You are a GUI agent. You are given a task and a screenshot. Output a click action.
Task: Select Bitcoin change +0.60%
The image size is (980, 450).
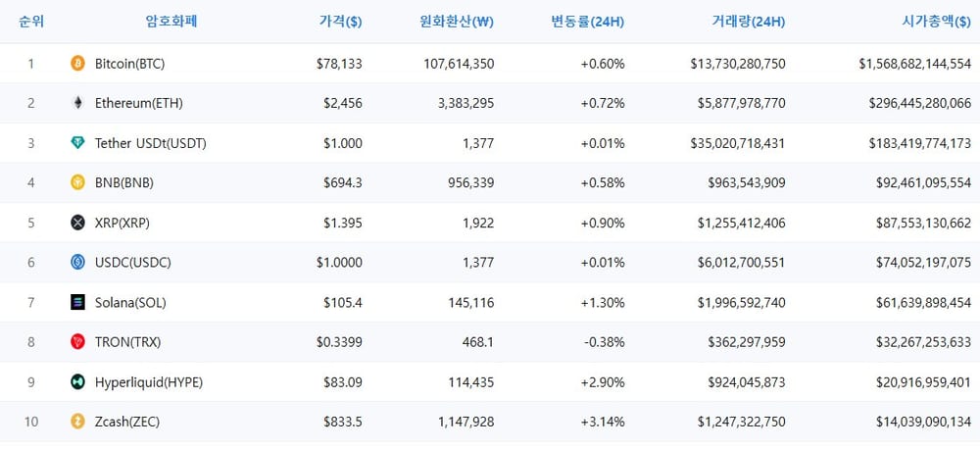[x=603, y=64]
